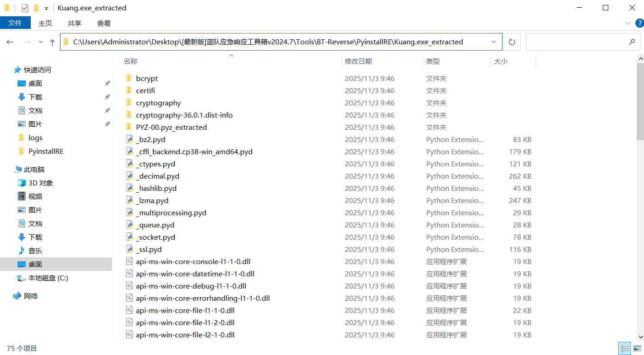This screenshot has height=355, width=644.
Task: Refresh the current folder view
Action: 512,42
